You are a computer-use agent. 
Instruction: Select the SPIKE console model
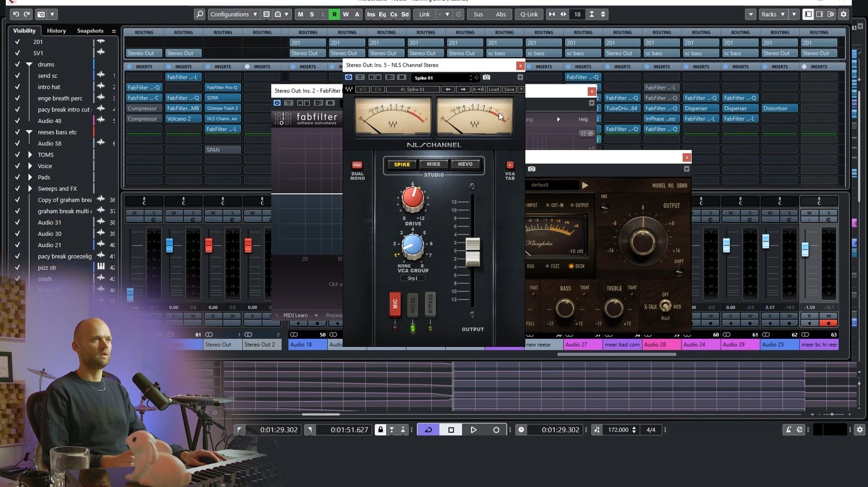coord(402,164)
